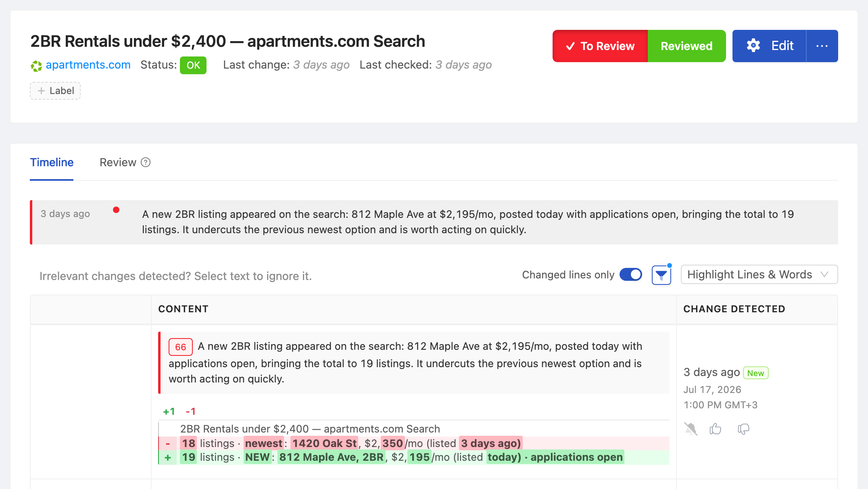Click the 1:00 PM GMT+3 time text
This screenshot has height=489, width=868.
pyautogui.click(x=720, y=405)
